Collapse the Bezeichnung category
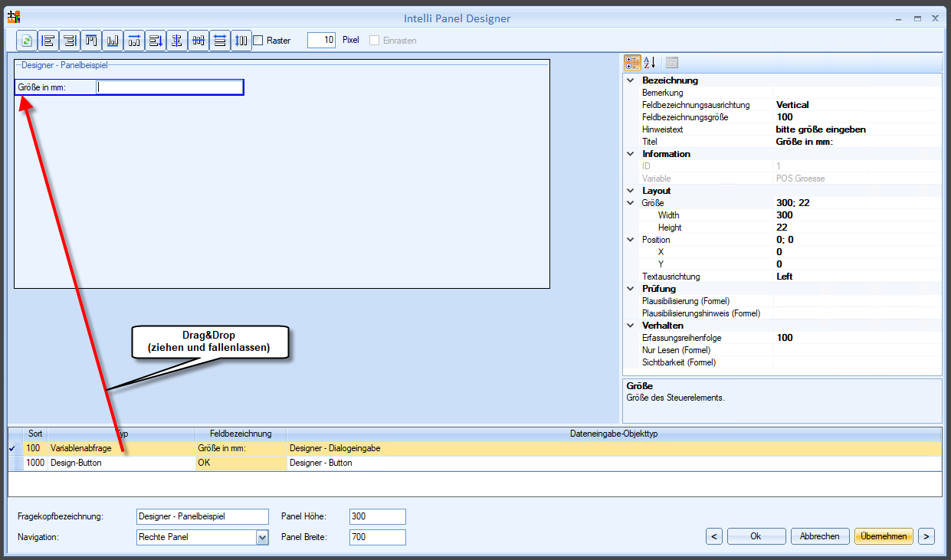Viewport: 951px width, 560px height. tap(631, 80)
